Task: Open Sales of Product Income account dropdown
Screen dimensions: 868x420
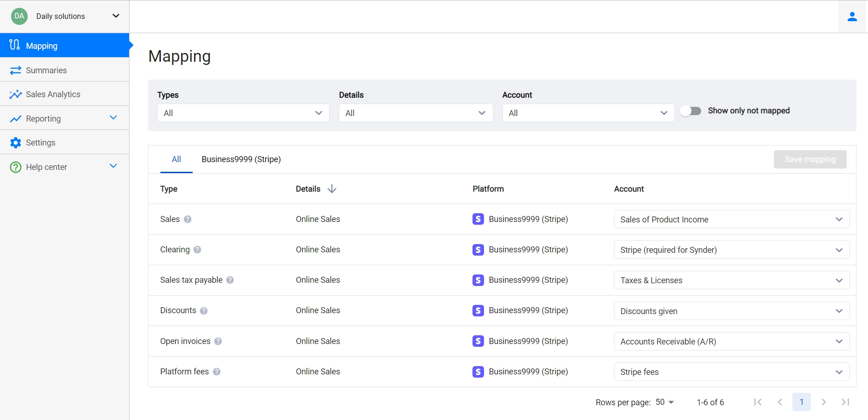Action: click(x=732, y=219)
